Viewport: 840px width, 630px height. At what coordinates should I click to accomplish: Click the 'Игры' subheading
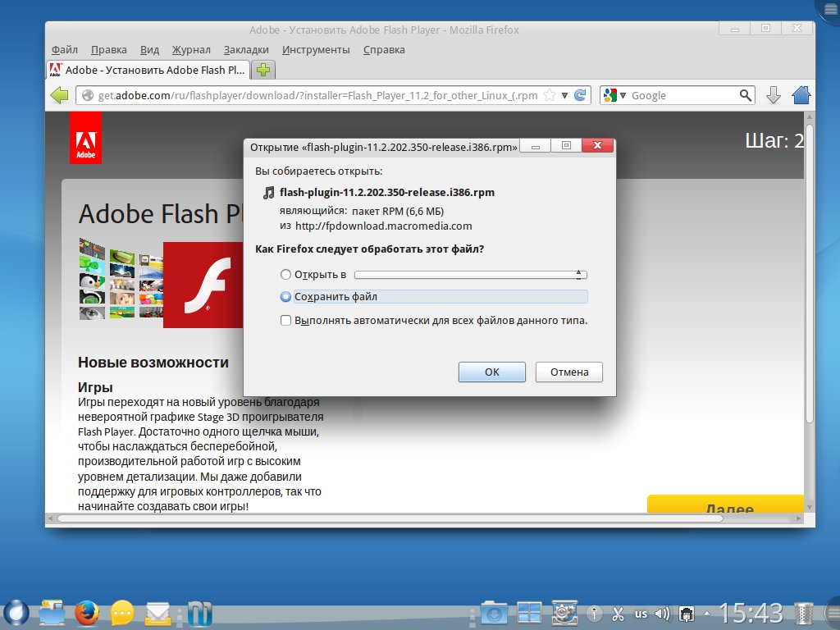pyautogui.click(x=95, y=387)
